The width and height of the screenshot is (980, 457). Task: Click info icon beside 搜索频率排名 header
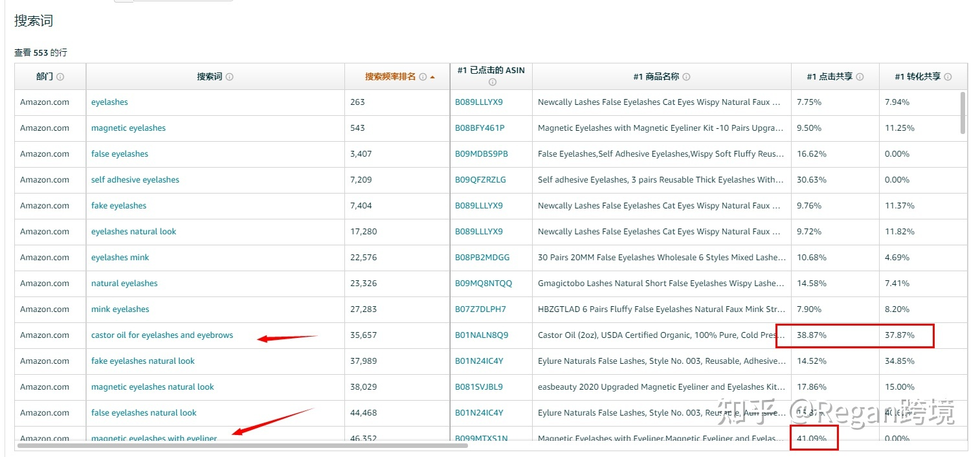pos(423,77)
